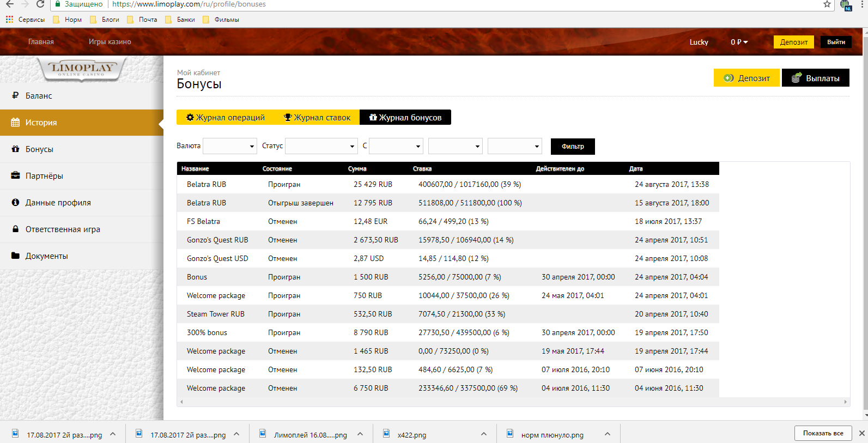
Task: Open Партнёры in the sidebar menu
Action: (82, 175)
